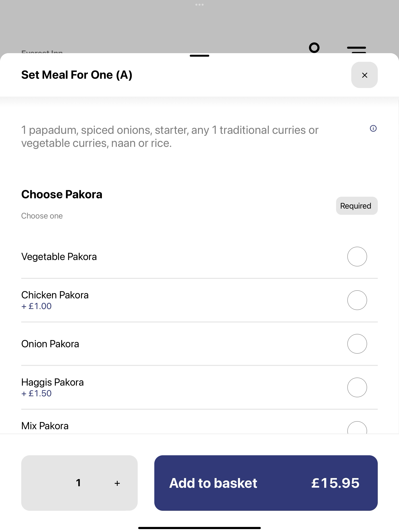Tap the Haggis Pakora + £1.50 price

coord(36,394)
